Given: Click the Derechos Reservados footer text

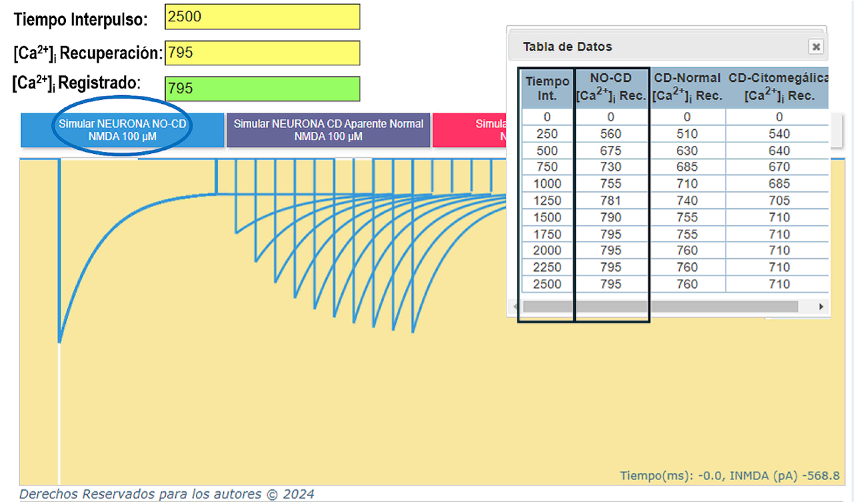Looking at the screenshot, I should (x=167, y=494).
